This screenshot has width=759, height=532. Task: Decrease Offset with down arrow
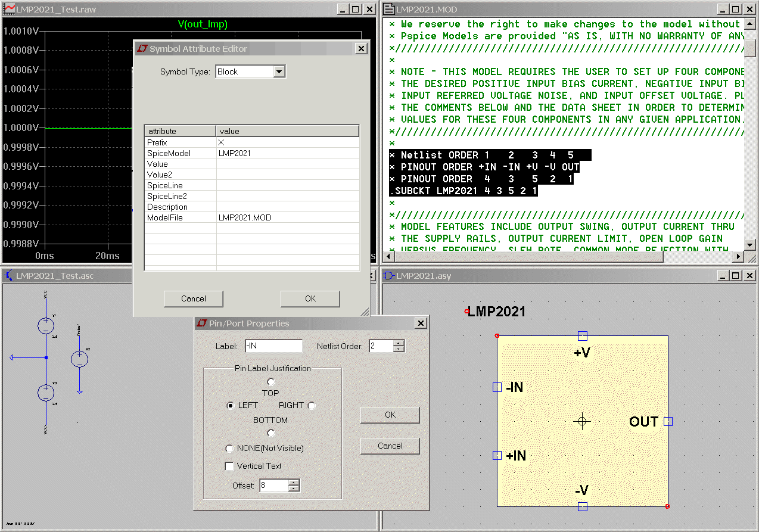pos(294,489)
